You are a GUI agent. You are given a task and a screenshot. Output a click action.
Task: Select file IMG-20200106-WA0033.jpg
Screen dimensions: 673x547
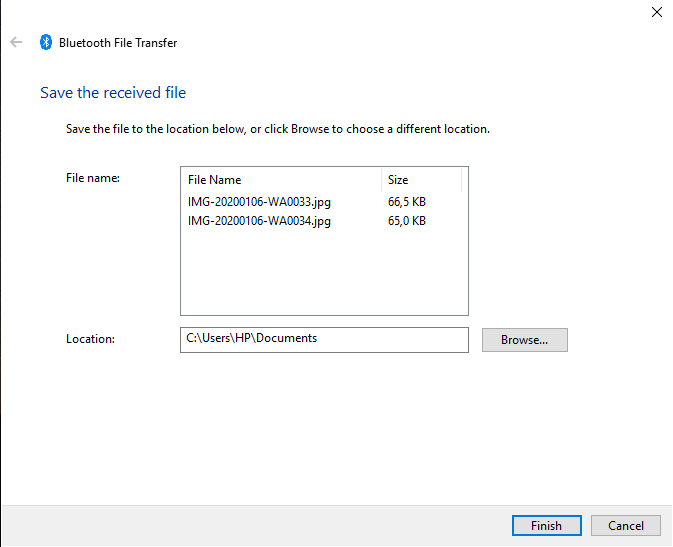pyautogui.click(x=259, y=202)
